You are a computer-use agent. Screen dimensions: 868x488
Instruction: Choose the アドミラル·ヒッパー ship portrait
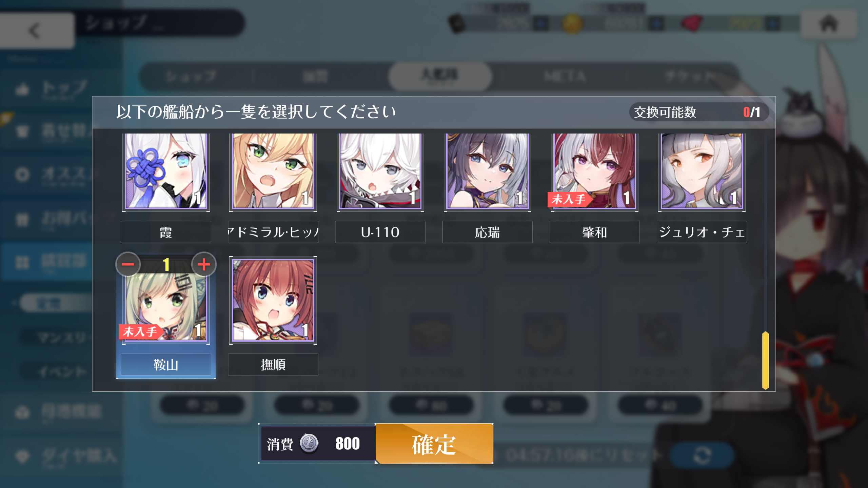[273, 171]
